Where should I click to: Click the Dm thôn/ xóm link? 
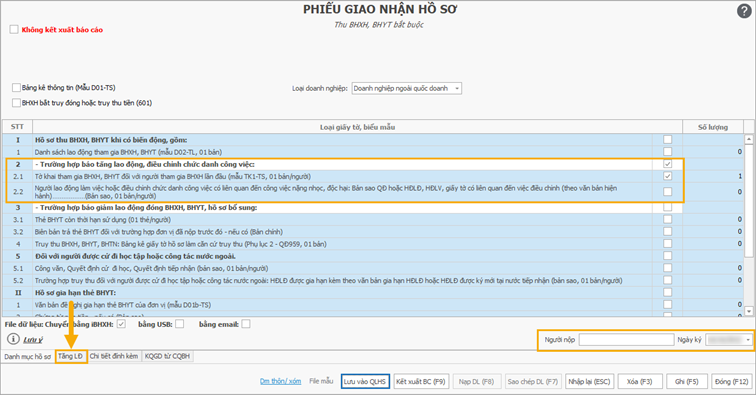280,381
